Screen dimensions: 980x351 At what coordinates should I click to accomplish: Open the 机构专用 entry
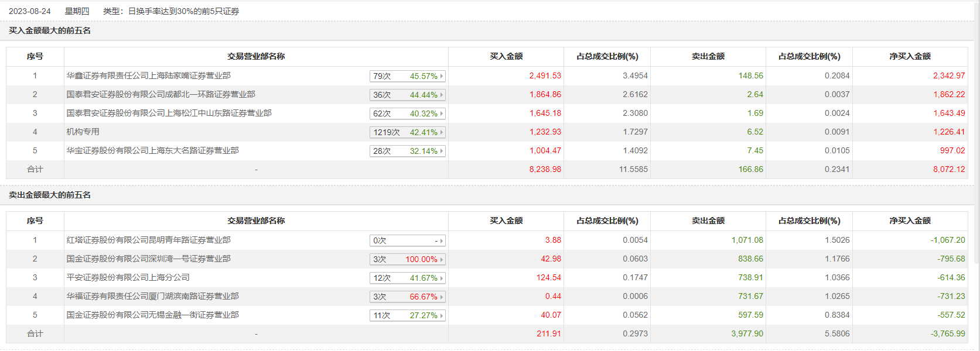click(x=83, y=132)
